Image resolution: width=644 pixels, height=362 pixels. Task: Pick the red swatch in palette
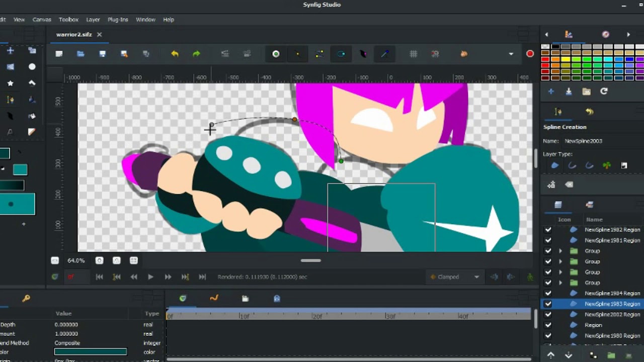545,59
